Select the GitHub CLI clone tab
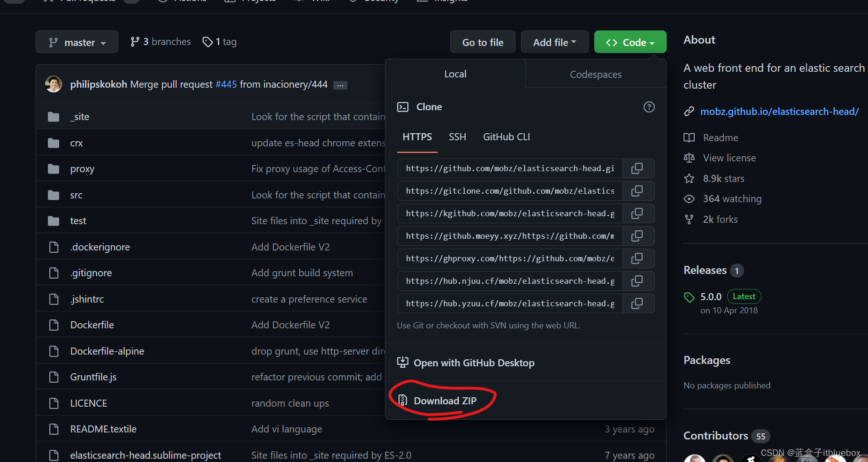The width and height of the screenshot is (868, 462). point(507,137)
